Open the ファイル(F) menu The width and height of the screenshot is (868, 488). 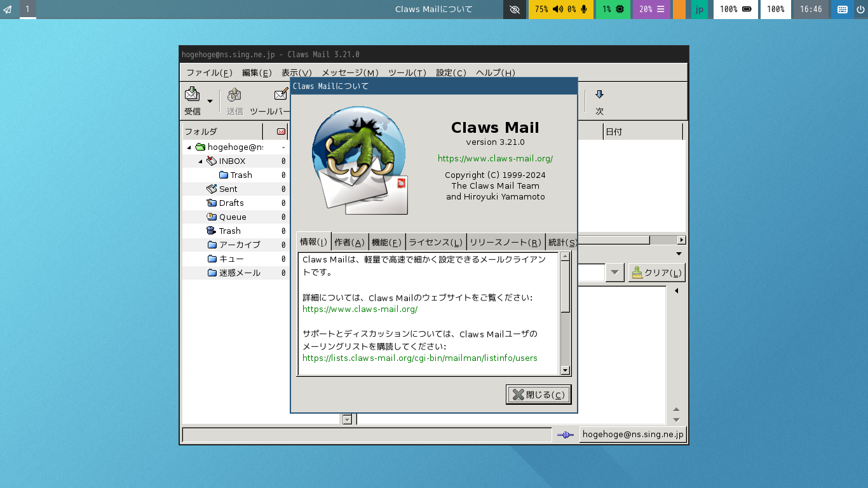click(209, 72)
